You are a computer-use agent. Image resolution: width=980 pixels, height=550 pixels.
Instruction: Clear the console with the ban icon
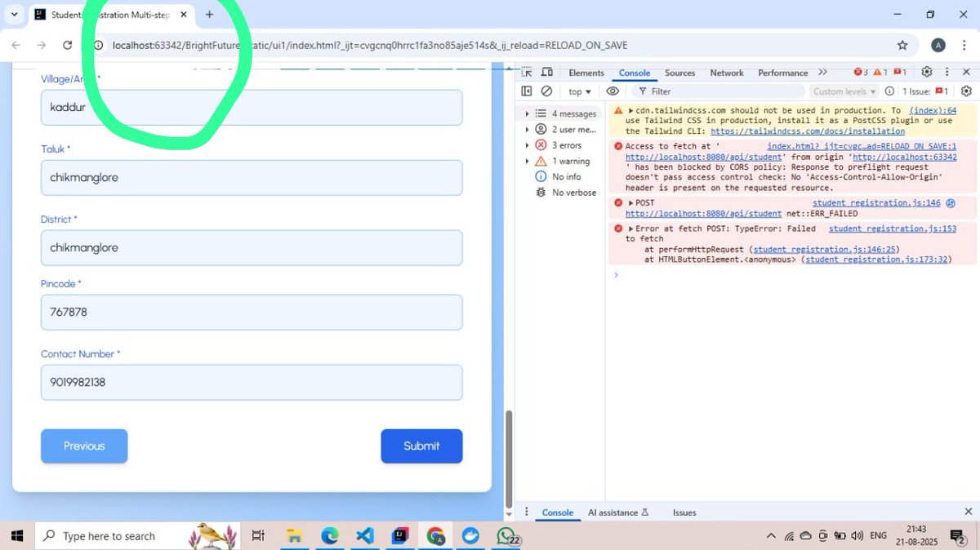(x=546, y=91)
